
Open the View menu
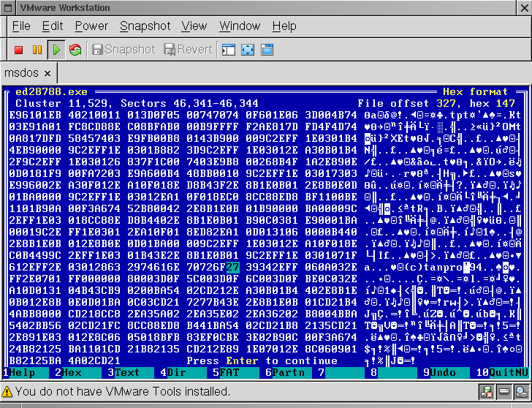tap(194, 26)
